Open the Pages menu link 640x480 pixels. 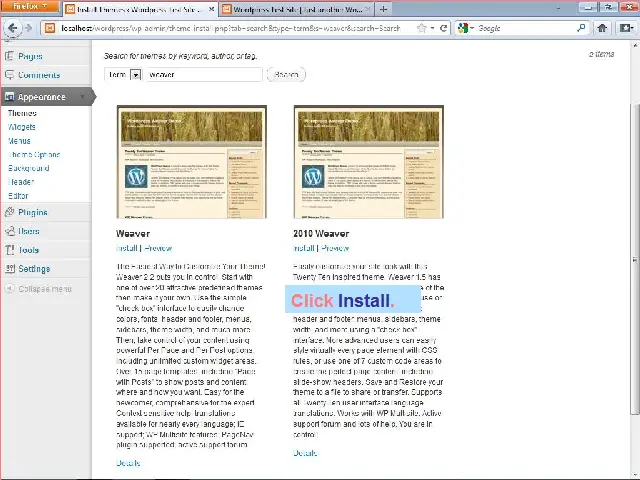[x=30, y=56]
